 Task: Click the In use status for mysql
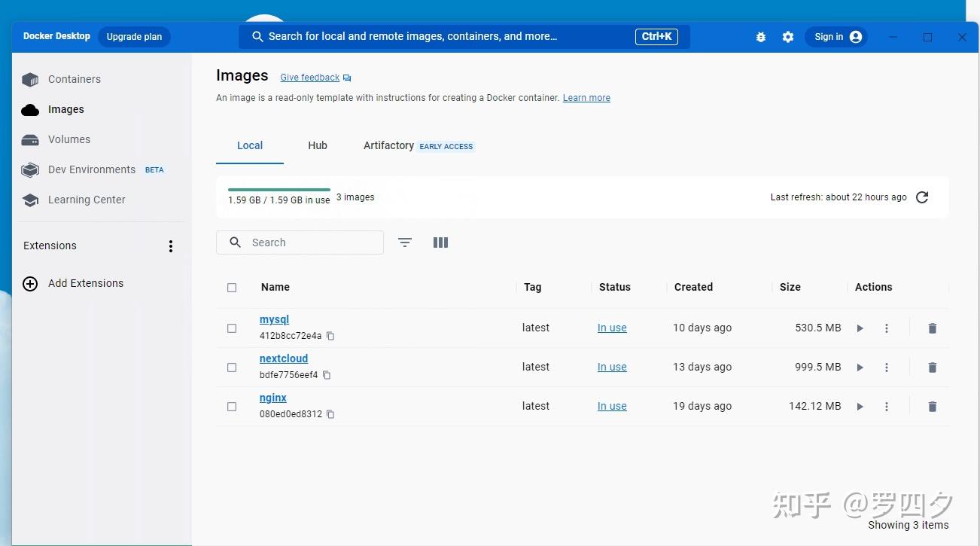(612, 328)
